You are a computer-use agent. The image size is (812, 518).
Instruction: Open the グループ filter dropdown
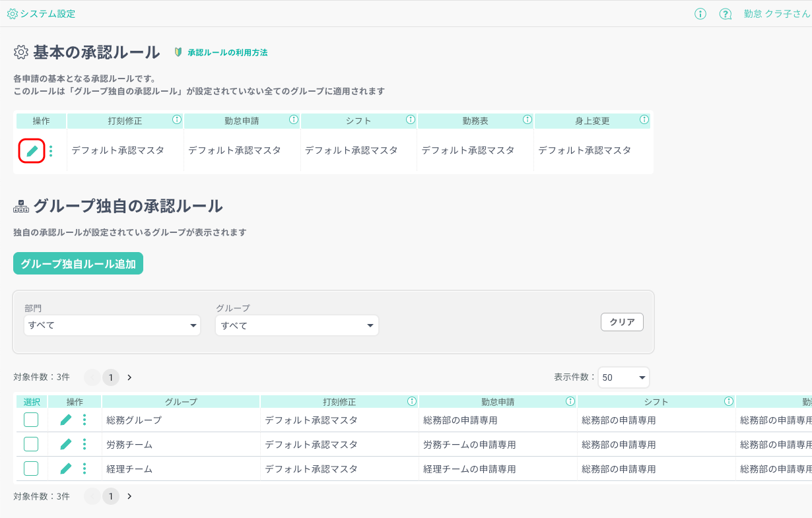click(297, 325)
